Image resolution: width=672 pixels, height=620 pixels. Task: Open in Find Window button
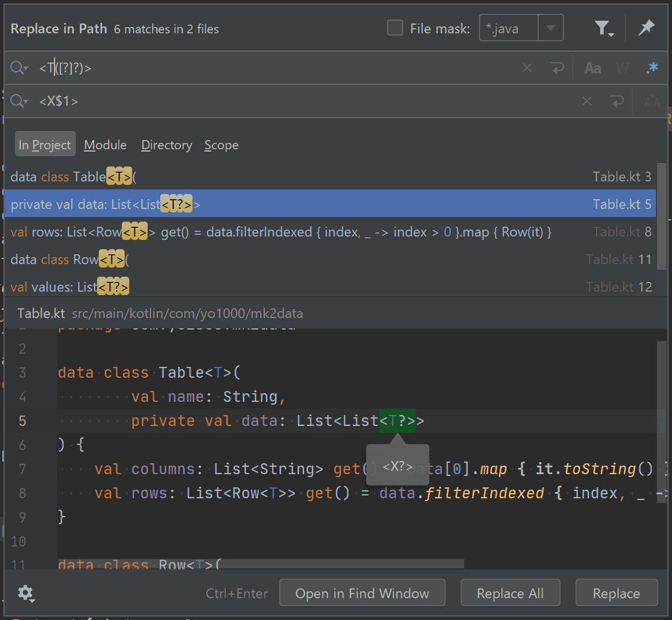(x=362, y=594)
